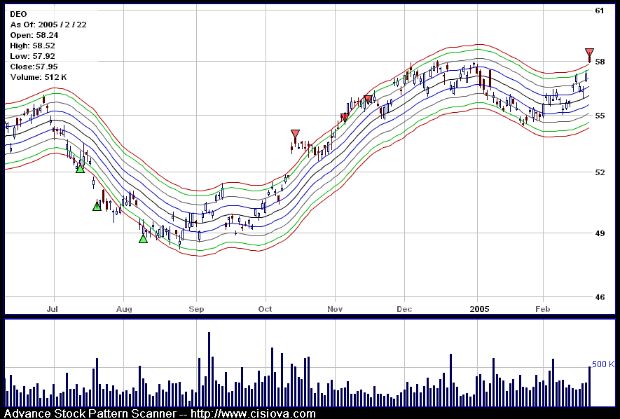Click the tall volume bar in late December
The height and width of the screenshot is (419, 620).
451,380
